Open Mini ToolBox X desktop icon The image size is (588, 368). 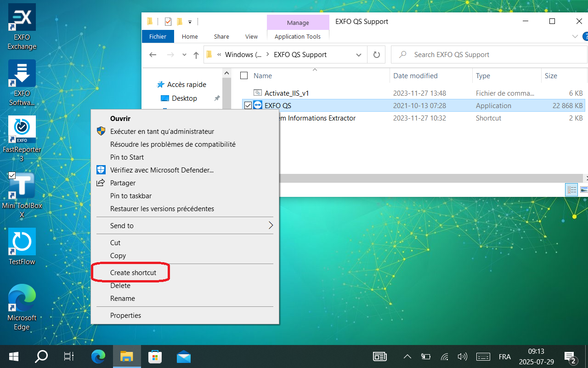[x=22, y=195]
